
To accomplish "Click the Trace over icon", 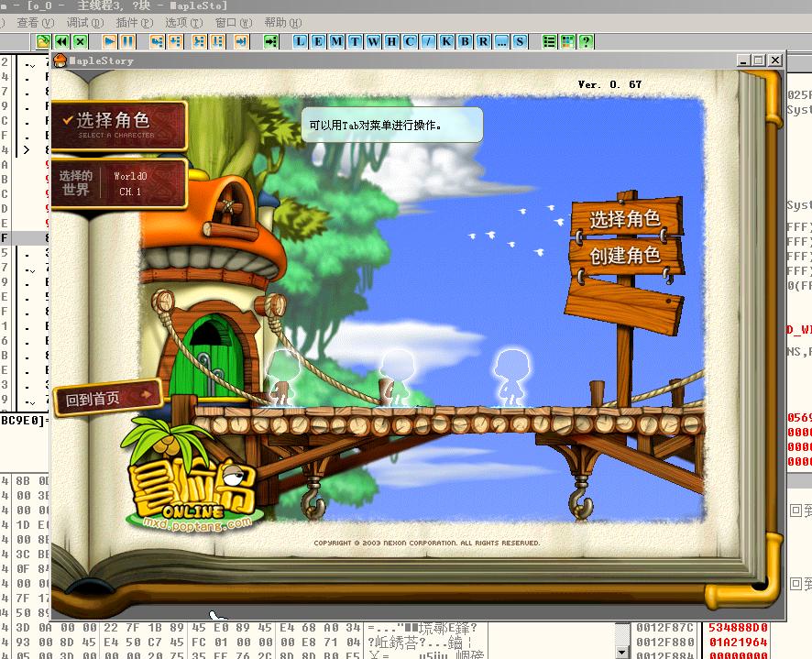I will pos(218,41).
